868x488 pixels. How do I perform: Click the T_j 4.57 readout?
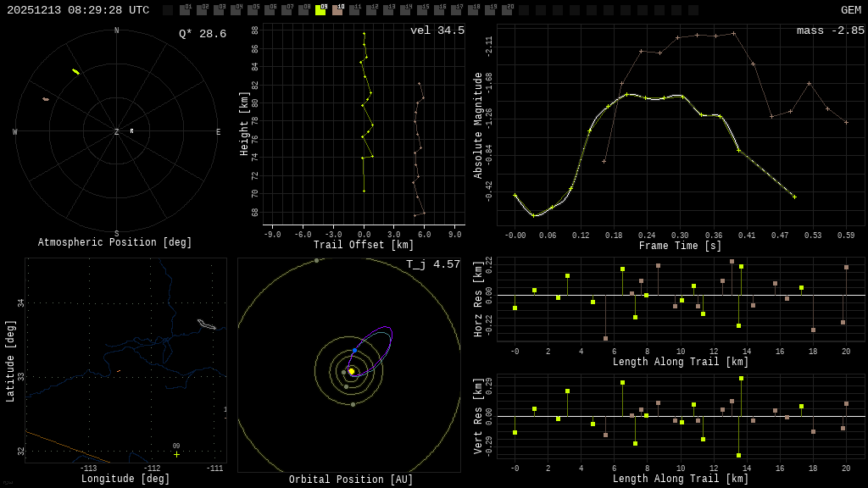point(432,264)
